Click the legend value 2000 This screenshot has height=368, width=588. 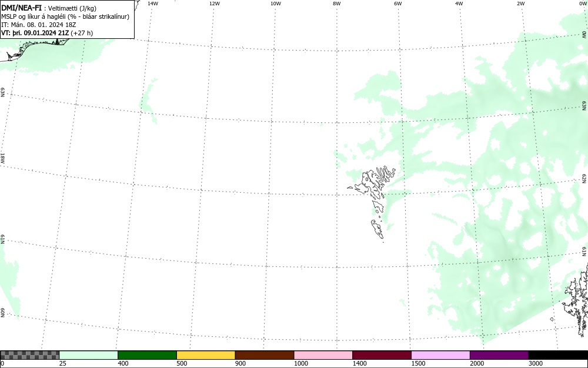(477, 363)
